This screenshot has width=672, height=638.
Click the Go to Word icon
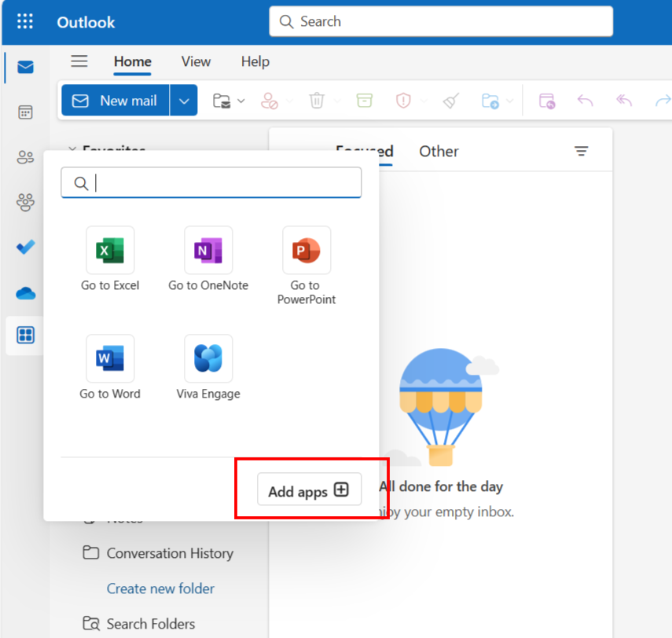pos(110,358)
